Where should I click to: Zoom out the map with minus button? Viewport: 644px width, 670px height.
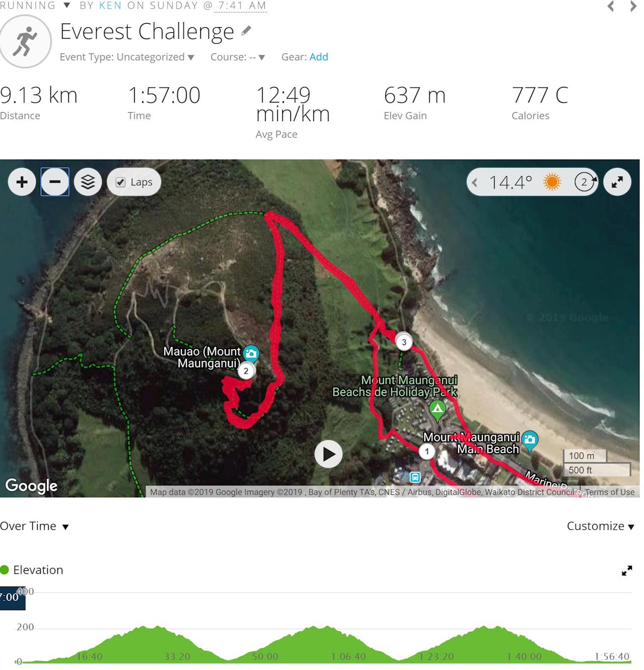55,182
